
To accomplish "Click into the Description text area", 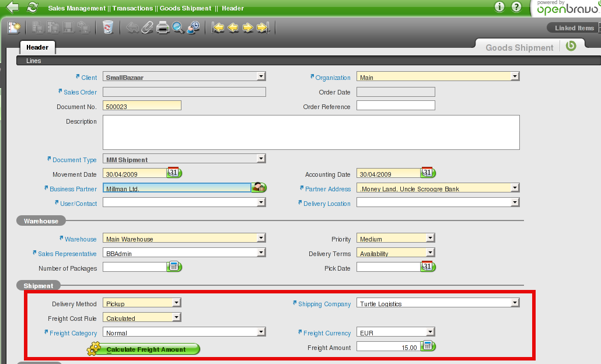I will [x=310, y=132].
